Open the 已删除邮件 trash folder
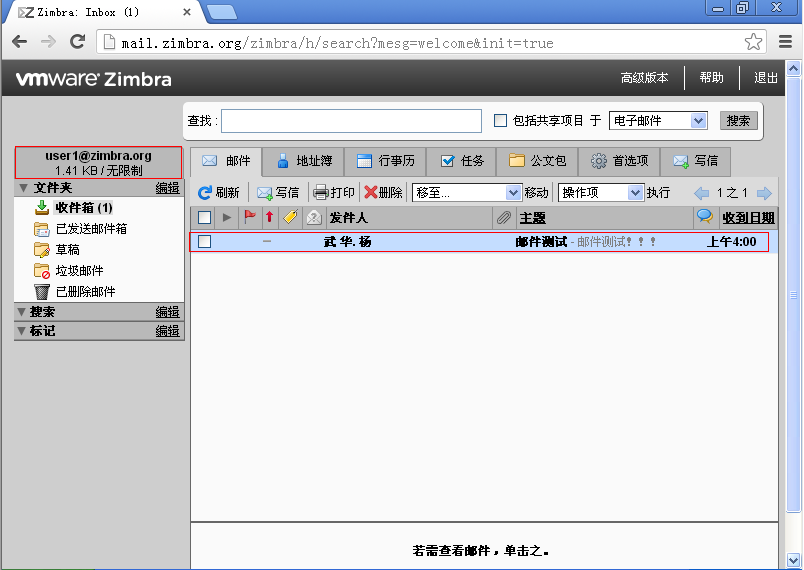 click(x=85, y=292)
